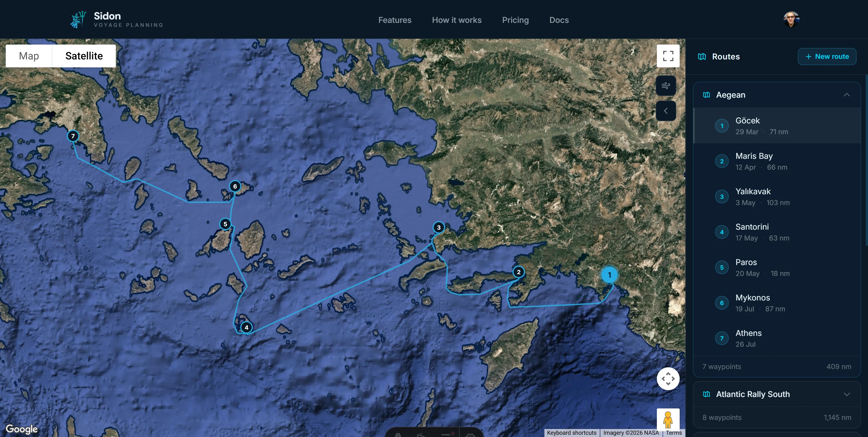Click the Routes map icon in the sidebar
Image resolution: width=868 pixels, height=437 pixels.
702,57
